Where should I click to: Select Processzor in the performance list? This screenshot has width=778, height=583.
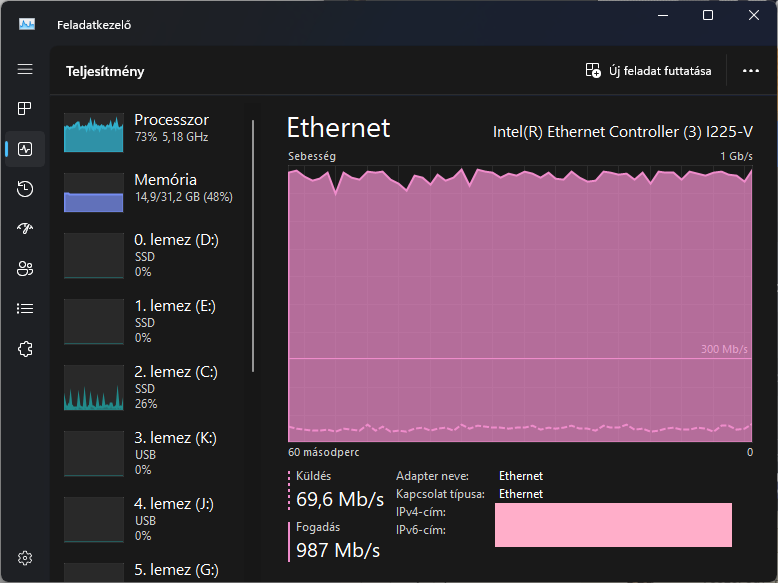point(155,132)
